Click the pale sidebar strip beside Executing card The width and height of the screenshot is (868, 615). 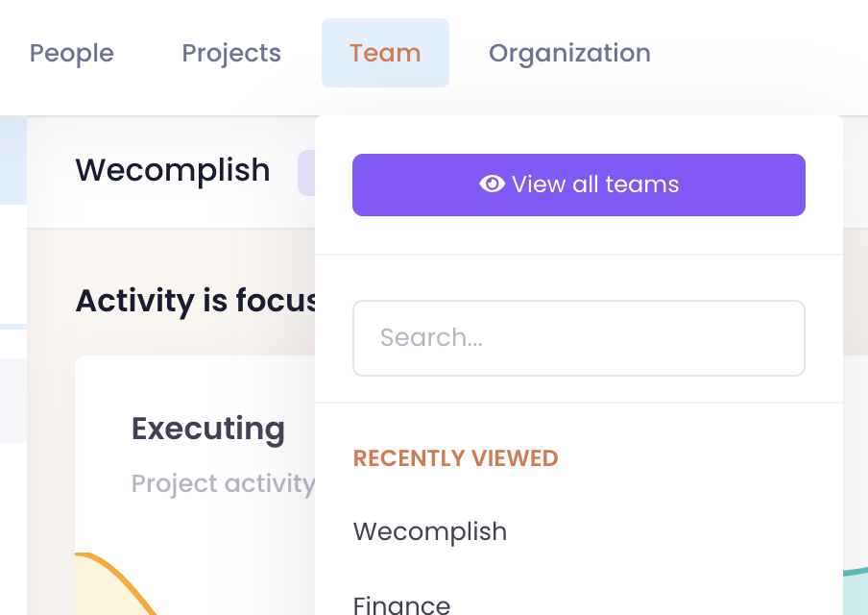12,401
